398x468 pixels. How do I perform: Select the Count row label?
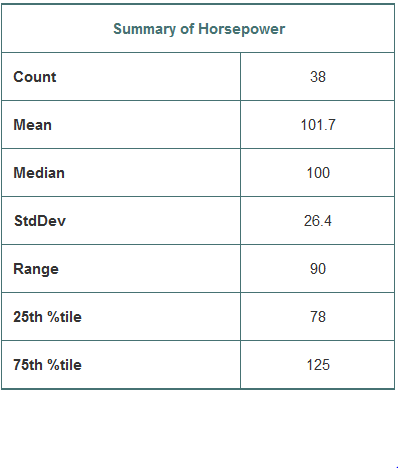35,77
